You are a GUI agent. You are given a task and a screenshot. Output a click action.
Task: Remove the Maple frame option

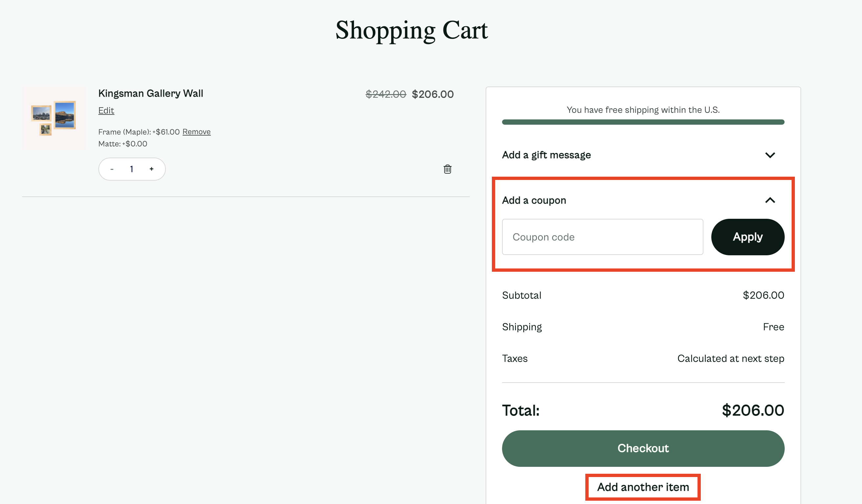pos(196,132)
